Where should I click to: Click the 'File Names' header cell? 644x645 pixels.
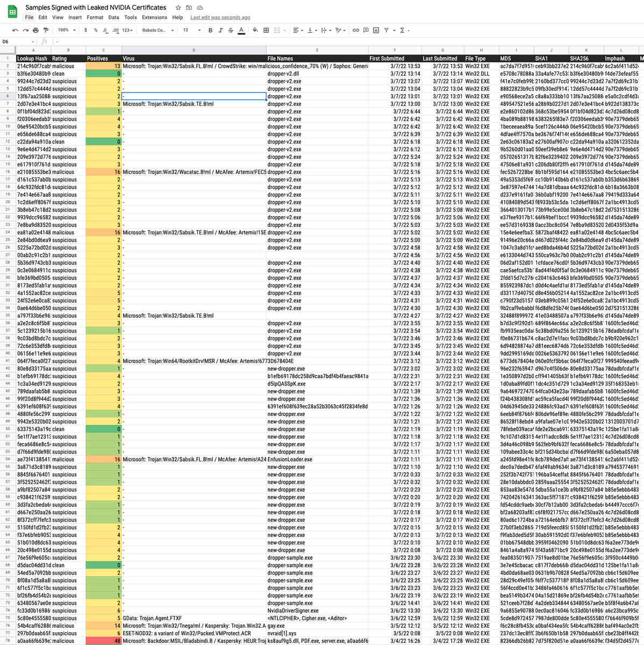[317, 59]
